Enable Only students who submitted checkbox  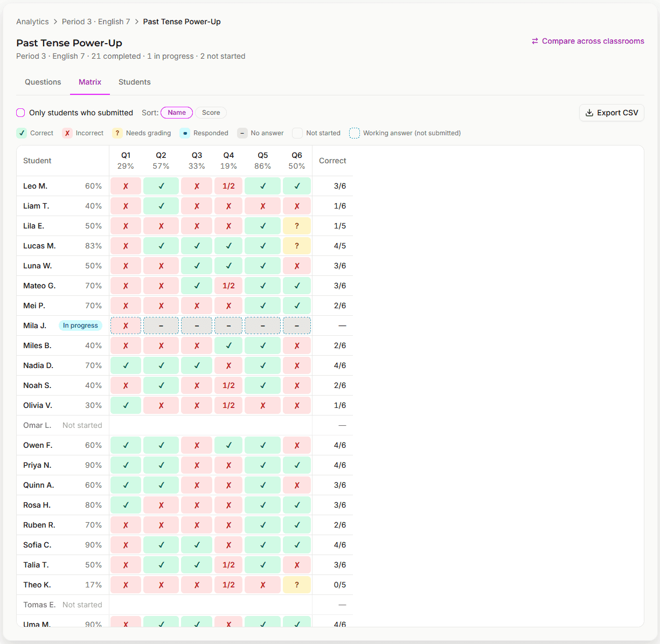click(20, 113)
